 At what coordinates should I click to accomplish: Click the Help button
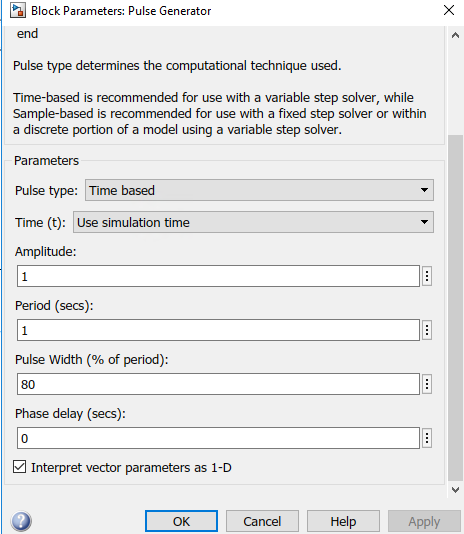click(x=343, y=521)
